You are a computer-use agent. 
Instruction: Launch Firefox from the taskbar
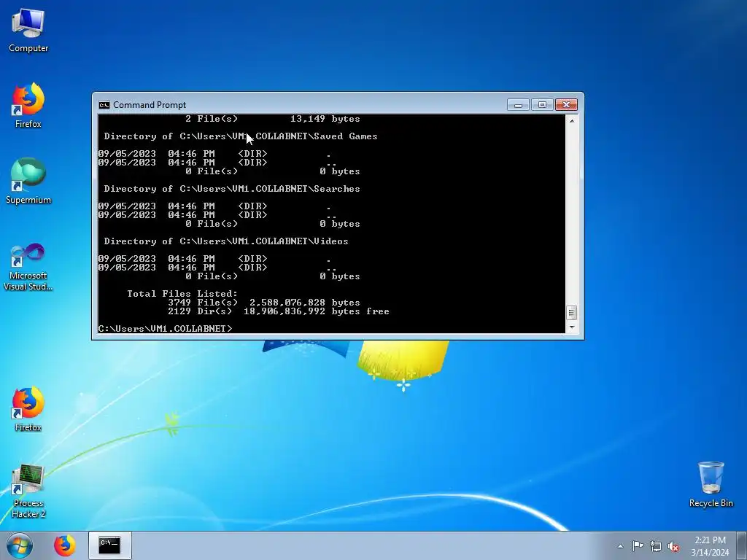[65, 545]
